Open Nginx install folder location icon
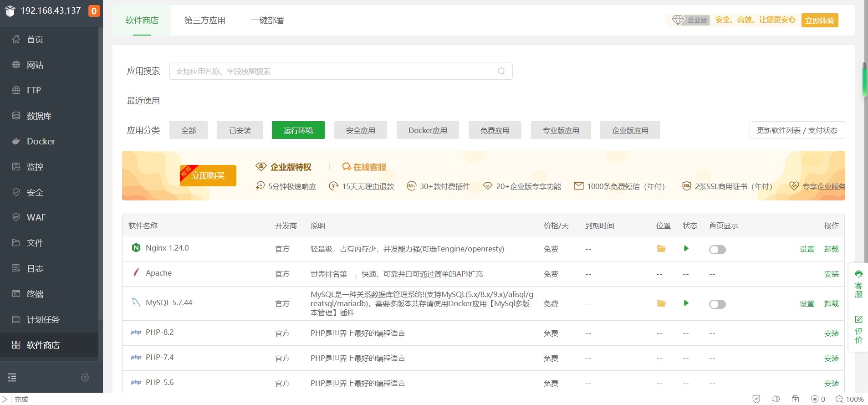Image resolution: width=868 pixels, height=405 pixels. [x=661, y=249]
